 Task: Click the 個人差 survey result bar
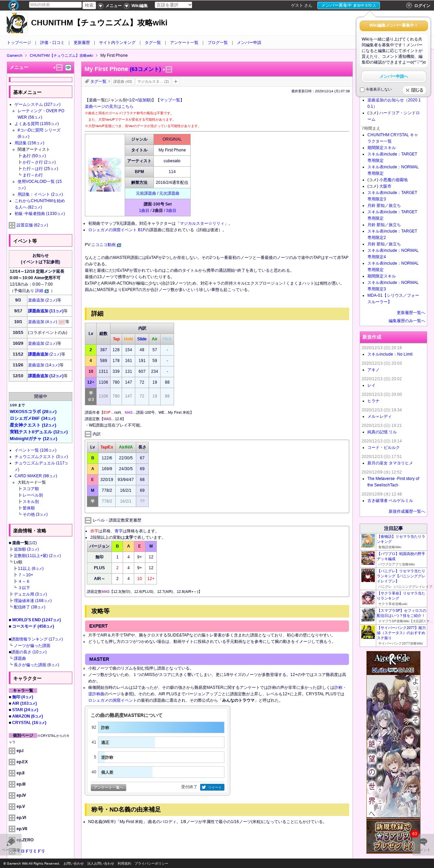pyautogui.click(x=161, y=772)
